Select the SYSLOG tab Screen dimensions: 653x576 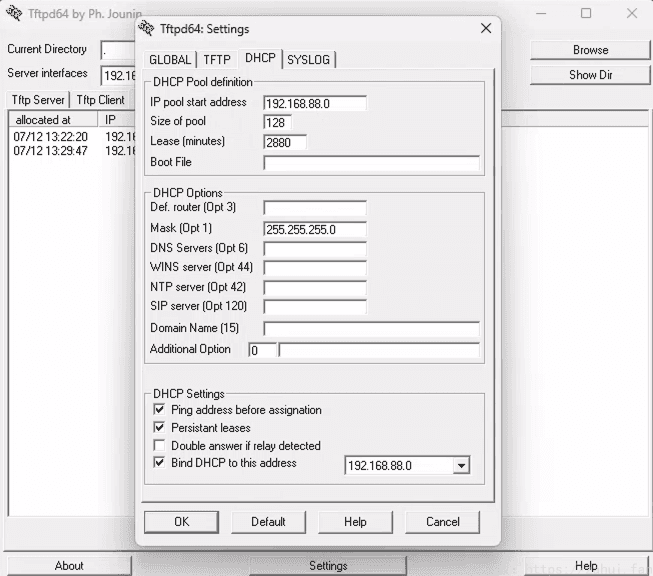point(308,60)
